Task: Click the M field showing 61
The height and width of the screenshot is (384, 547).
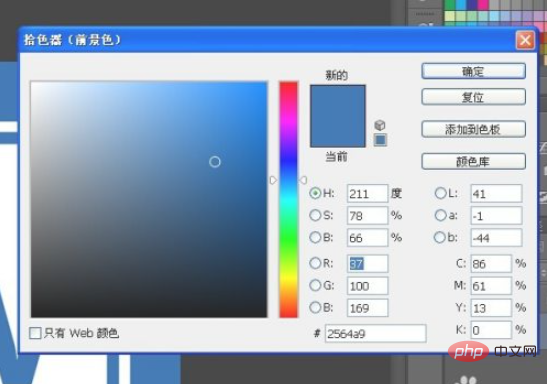Action: pyautogui.click(x=491, y=286)
